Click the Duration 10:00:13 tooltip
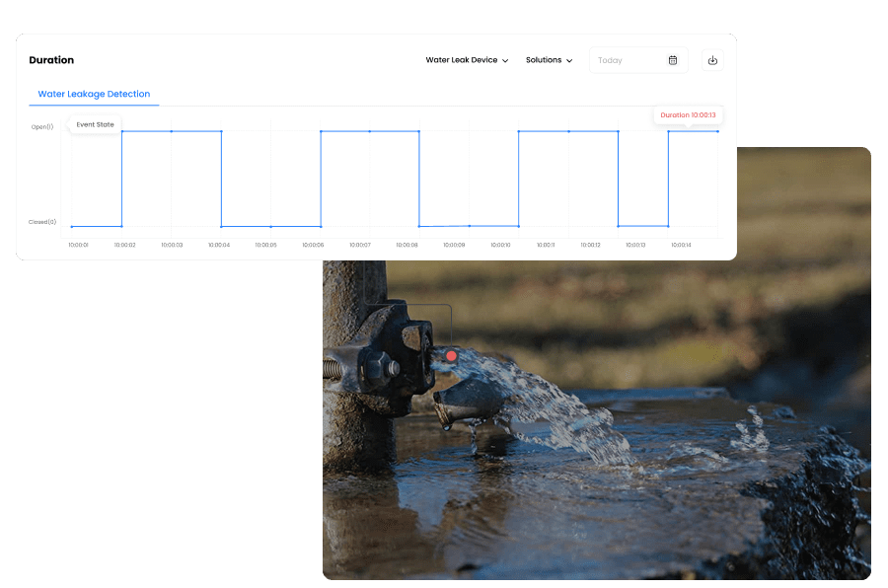888x588 pixels. (688, 115)
